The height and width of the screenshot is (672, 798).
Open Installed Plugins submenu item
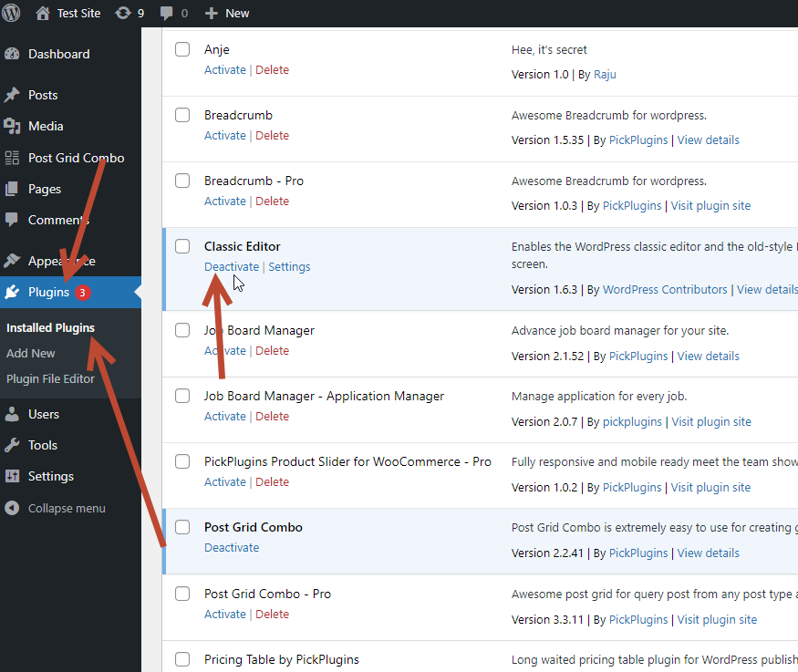tap(50, 327)
